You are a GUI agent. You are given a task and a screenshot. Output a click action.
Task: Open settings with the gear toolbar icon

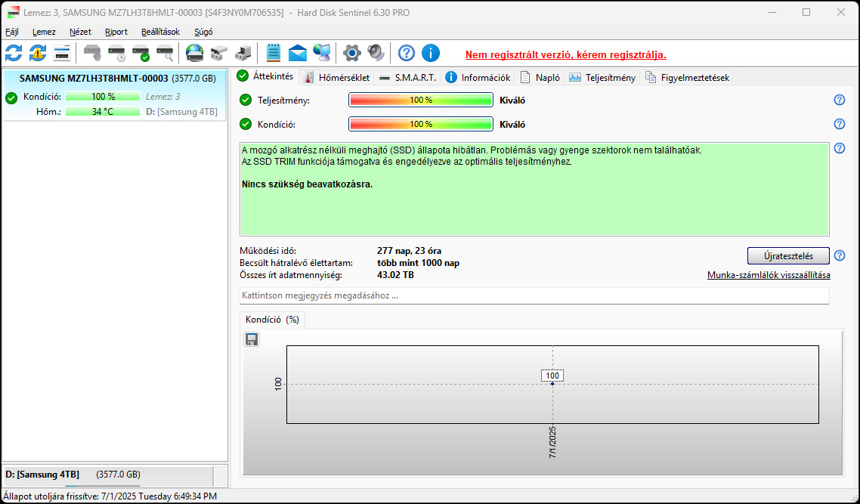(351, 53)
